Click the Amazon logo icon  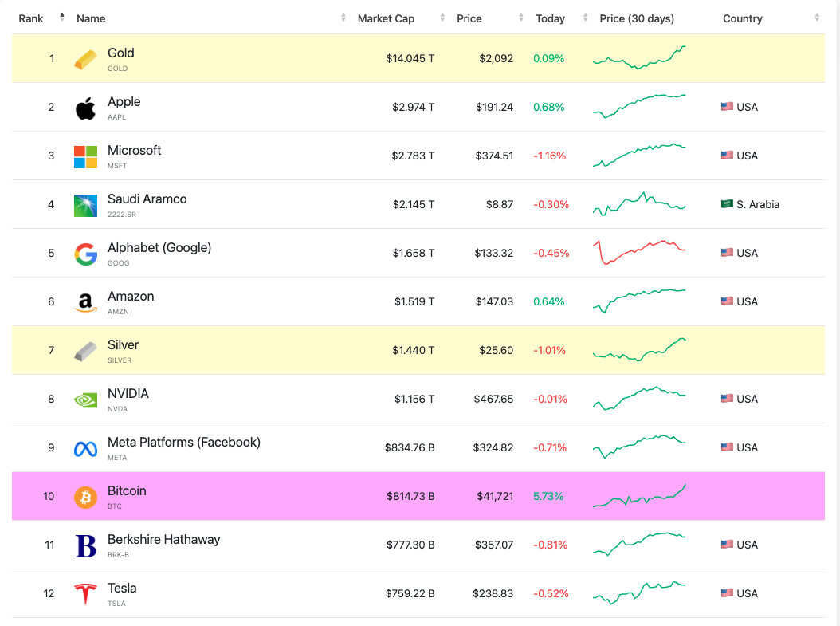tap(85, 302)
